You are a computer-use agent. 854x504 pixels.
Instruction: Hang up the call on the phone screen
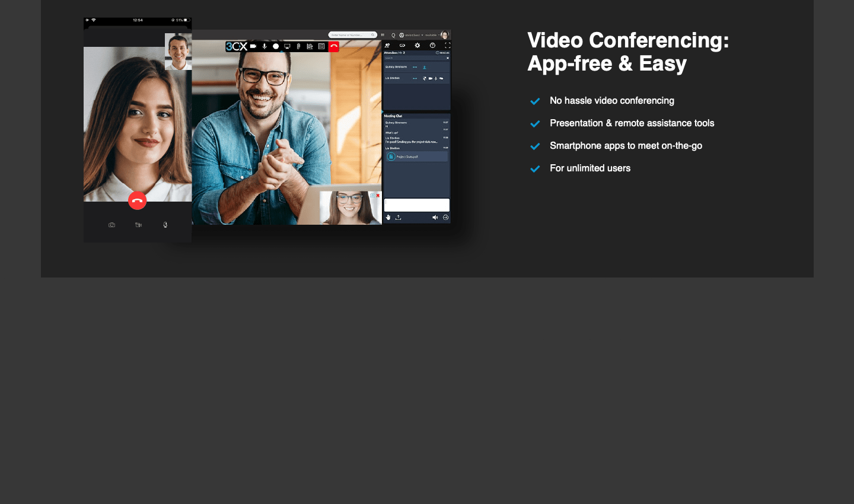click(137, 200)
